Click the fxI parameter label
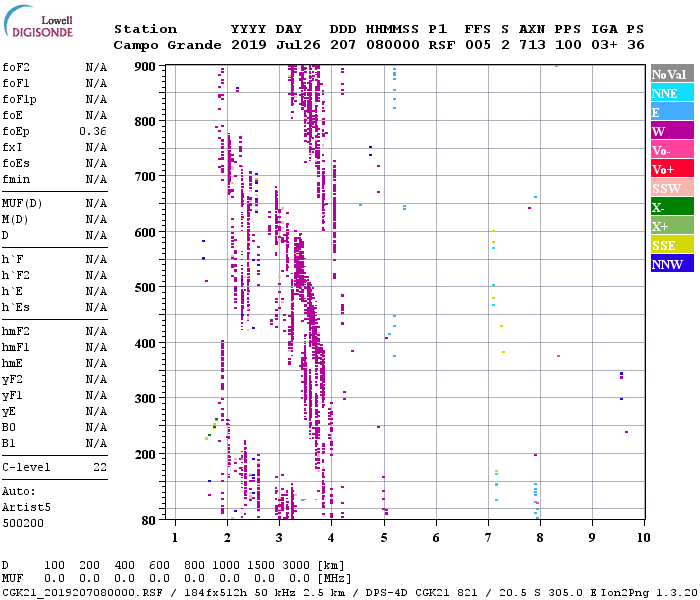The width and height of the screenshot is (700, 600). (12, 147)
